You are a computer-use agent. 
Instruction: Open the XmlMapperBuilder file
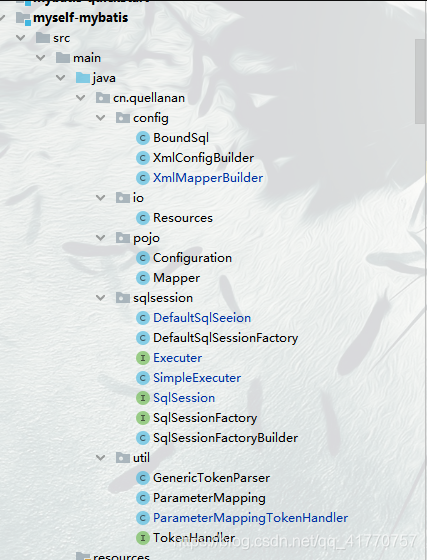pos(208,178)
